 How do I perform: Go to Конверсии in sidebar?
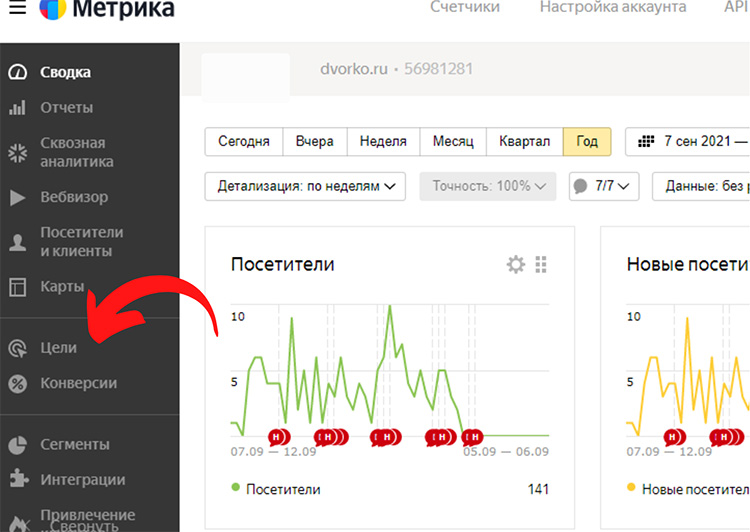coord(78,383)
